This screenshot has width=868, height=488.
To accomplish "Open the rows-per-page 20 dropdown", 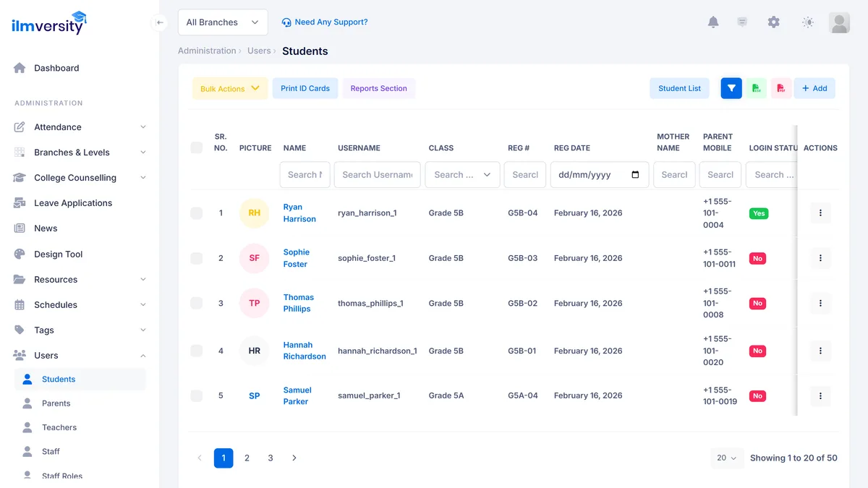I will pos(726,458).
